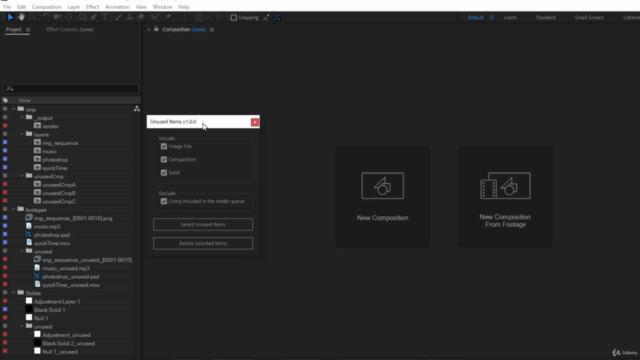The width and height of the screenshot is (640, 360).
Task: Open the Composition menu
Action: coord(47,7)
